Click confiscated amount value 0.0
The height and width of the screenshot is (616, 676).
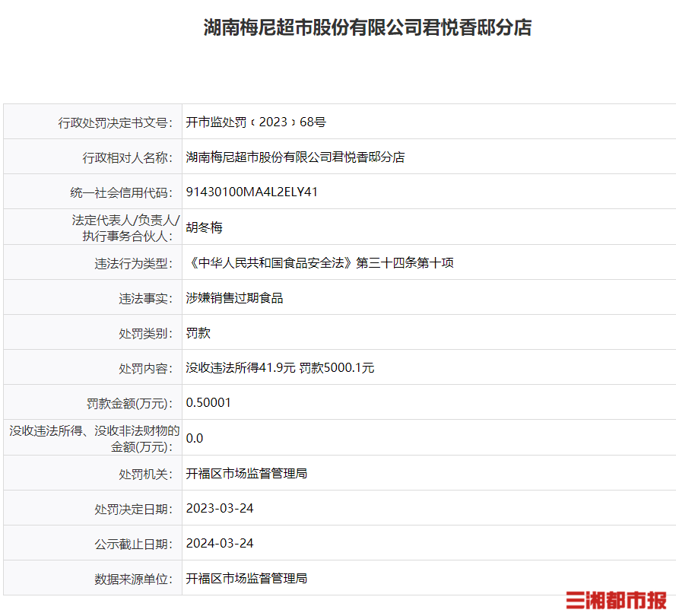pos(195,438)
